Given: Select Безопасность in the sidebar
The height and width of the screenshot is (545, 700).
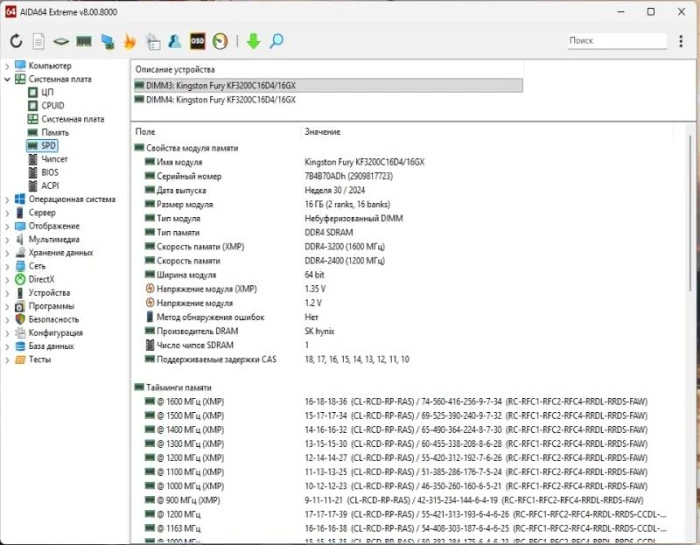Looking at the screenshot, I should click(54, 320).
